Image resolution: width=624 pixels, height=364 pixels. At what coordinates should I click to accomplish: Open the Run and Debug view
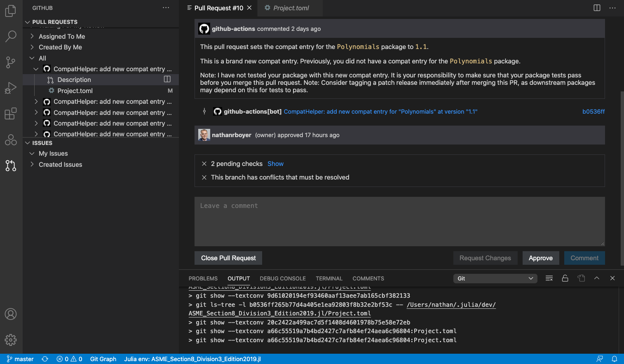point(11,88)
